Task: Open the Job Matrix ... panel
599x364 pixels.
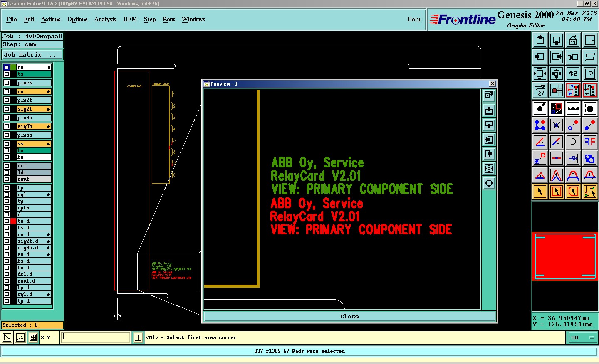Action: (32, 54)
